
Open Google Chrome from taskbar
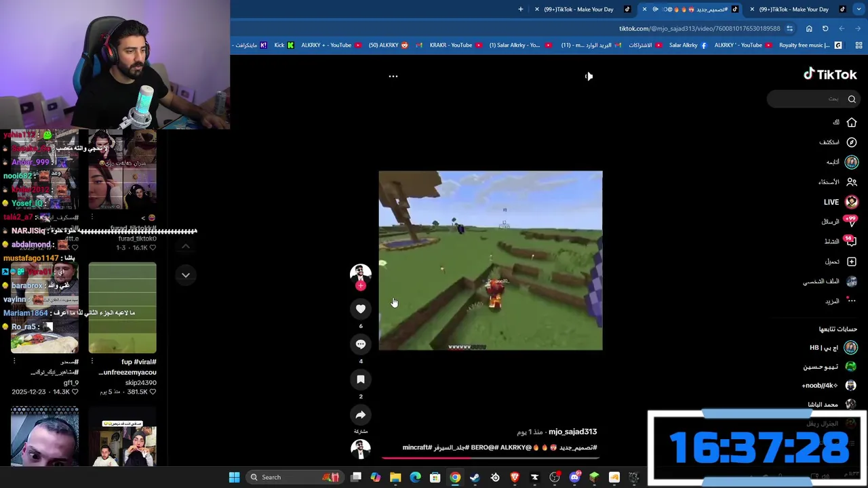pos(455,477)
